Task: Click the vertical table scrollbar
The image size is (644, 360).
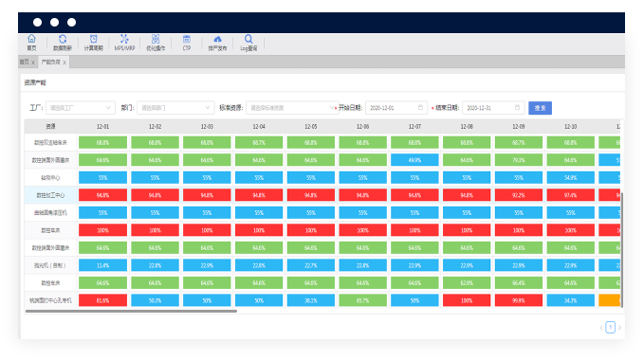Action: click(622, 250)
